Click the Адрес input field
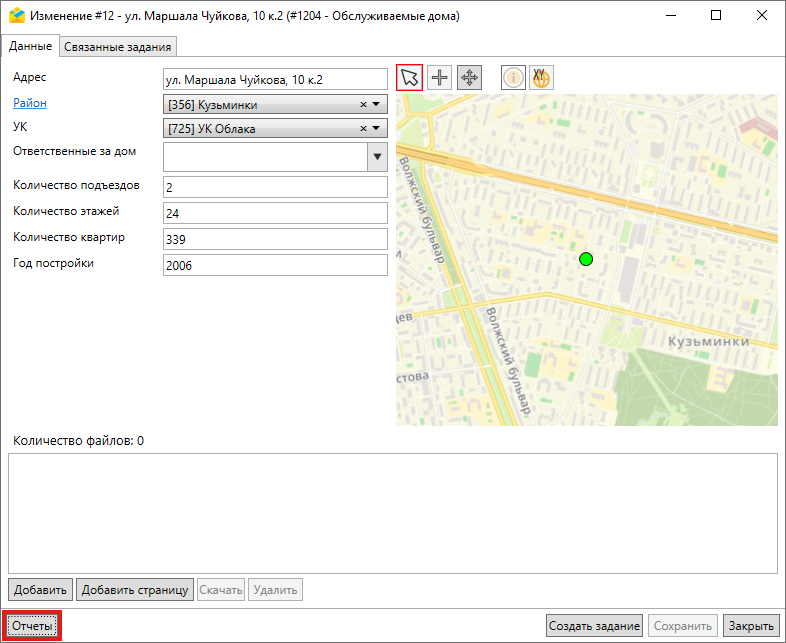Image resolution: width=786 pixels, height=643 pixels. 274,79
